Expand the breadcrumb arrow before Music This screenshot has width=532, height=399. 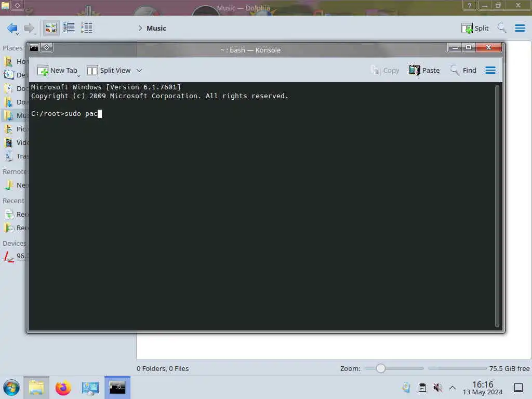(140, 29)
